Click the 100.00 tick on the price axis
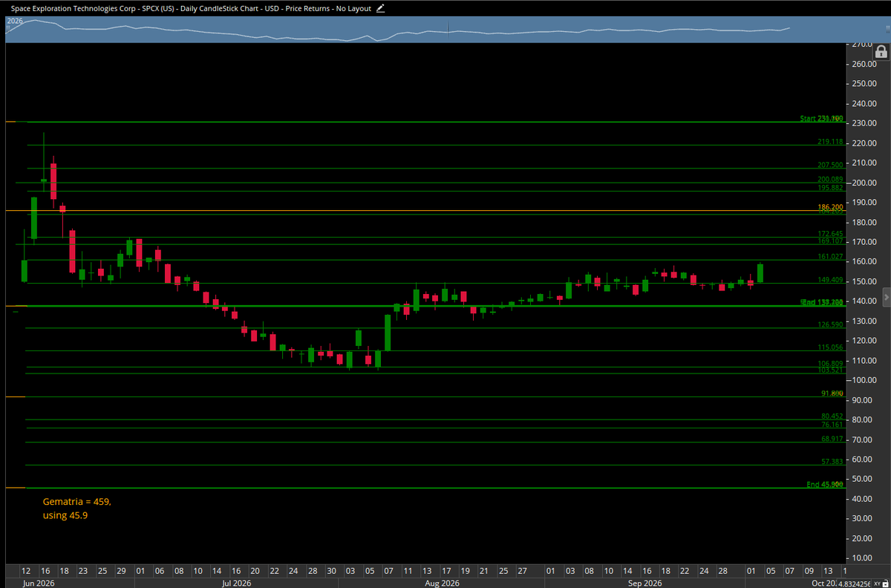This screenshot has height=588, width=891. click(864, 380)
